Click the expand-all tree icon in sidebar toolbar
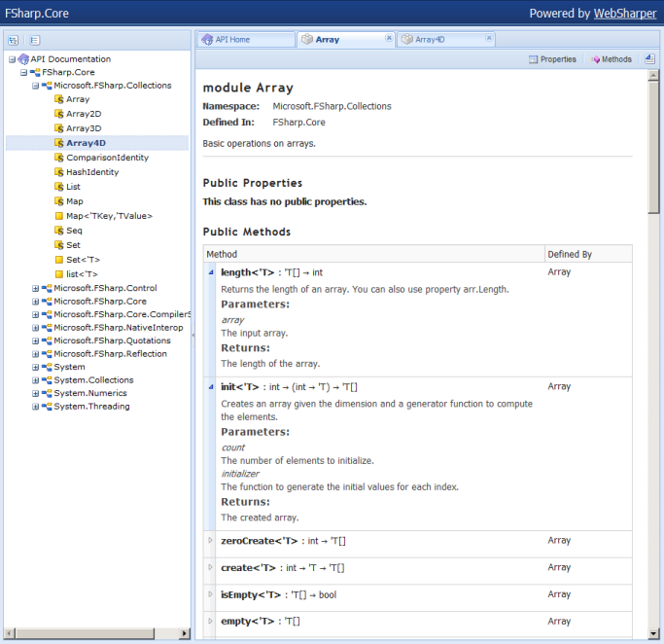The height and width of the screenshot is (644, 664). pos(14,40)
